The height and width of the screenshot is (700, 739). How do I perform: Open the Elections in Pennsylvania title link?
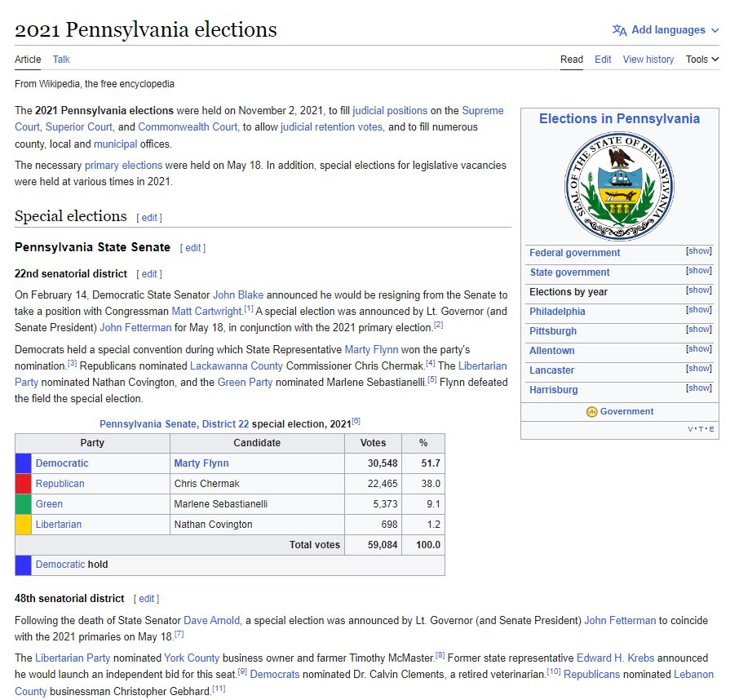[x=619, y=119]
